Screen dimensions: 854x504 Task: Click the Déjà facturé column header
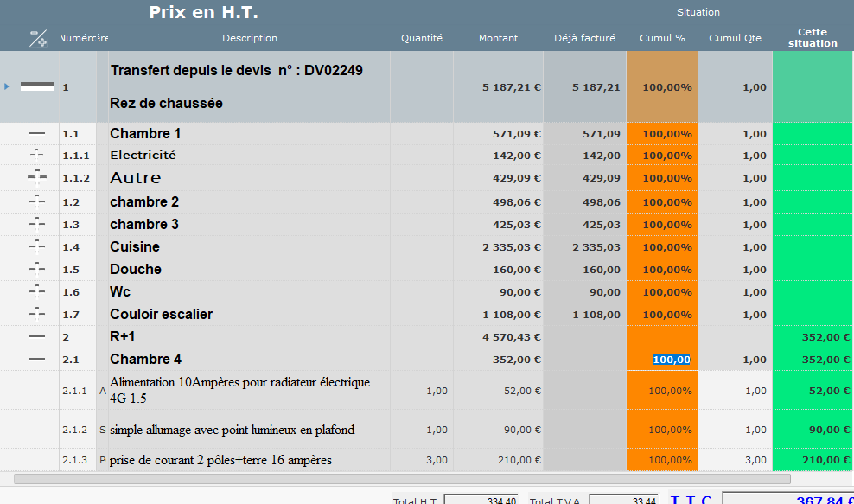[x=584, y=38]
